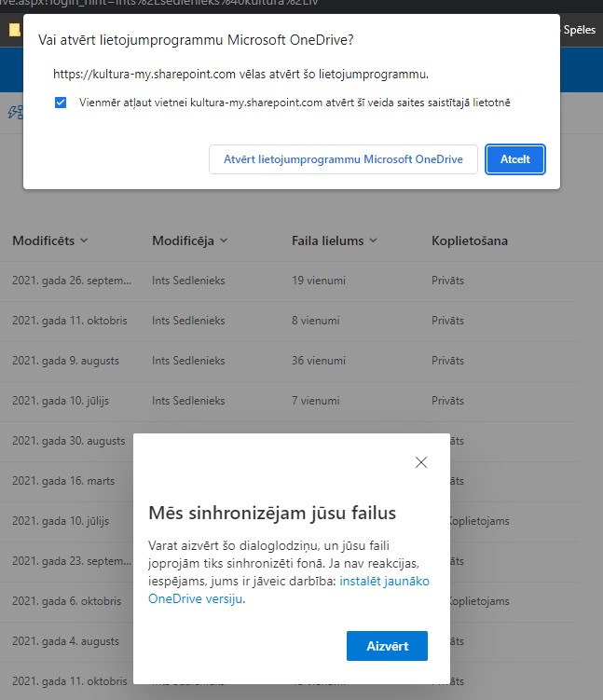603x700 pixels.
Task: Select the 2021. gada 4. augusts date cell
Action: click(x=65, y=641)
